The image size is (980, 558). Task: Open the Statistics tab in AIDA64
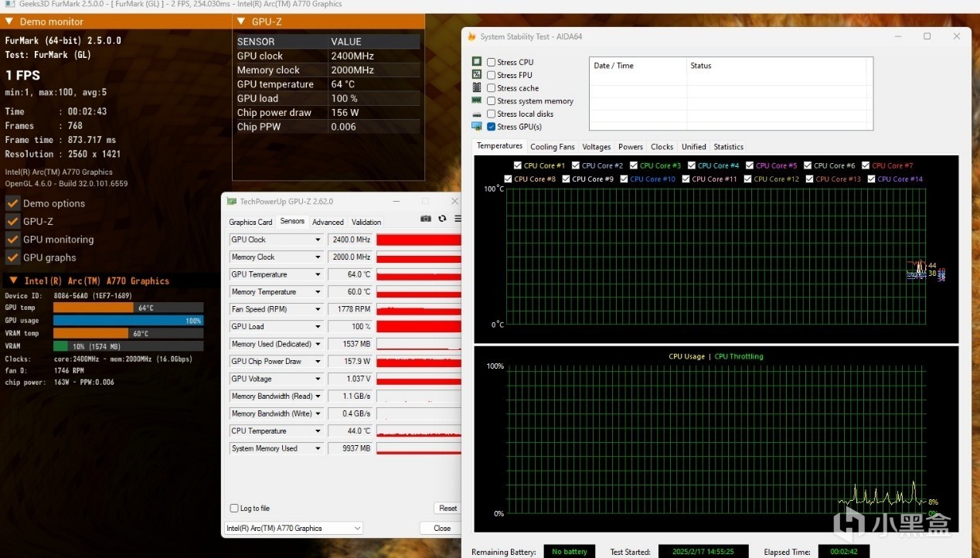click(x=729, y=147)
